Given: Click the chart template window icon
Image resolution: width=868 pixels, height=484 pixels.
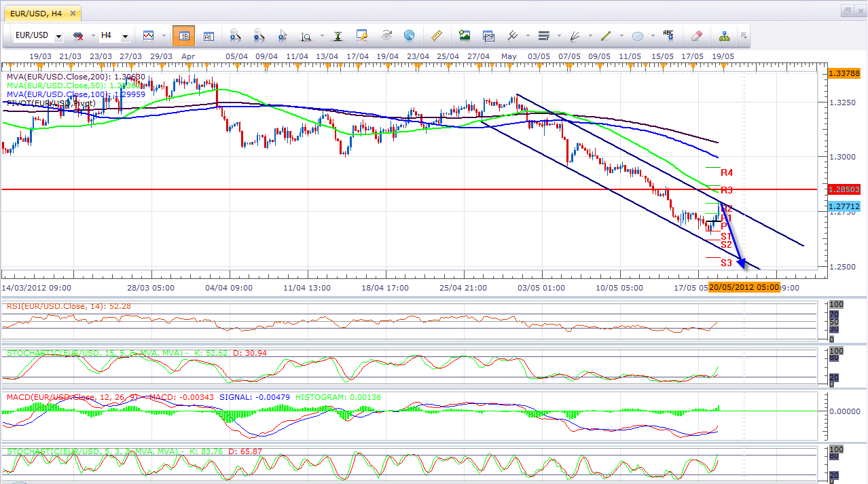Looking at the screenshot, I should tap(488, 35).
